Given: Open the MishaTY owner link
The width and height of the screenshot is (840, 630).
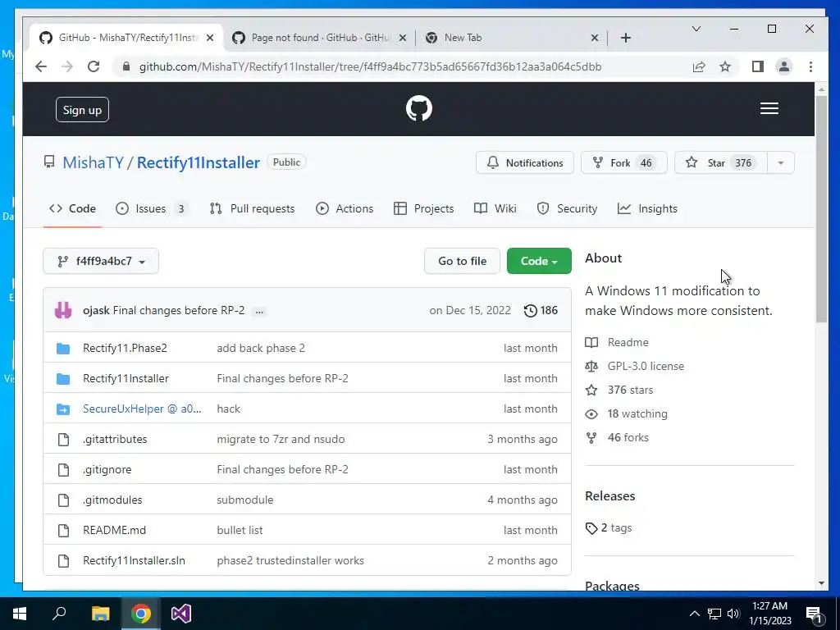Looking at the screenshot, I should pos(93,162).
